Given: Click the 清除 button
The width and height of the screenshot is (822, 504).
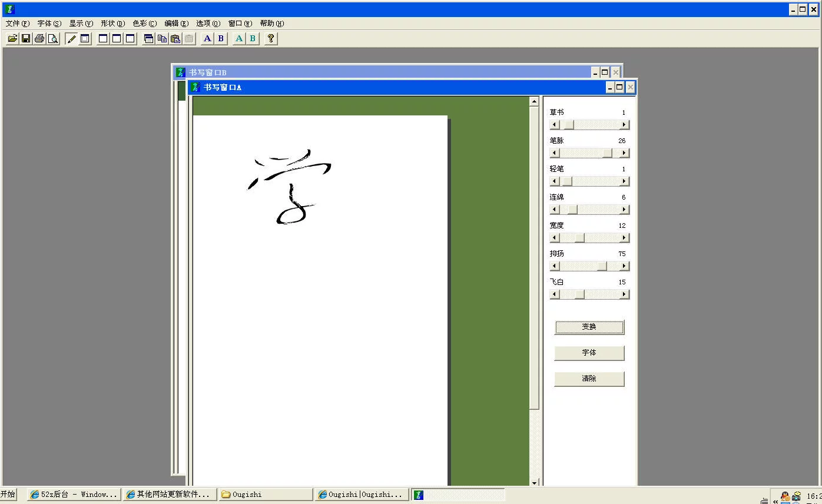Looking at the screenshot, I should 589,379.
